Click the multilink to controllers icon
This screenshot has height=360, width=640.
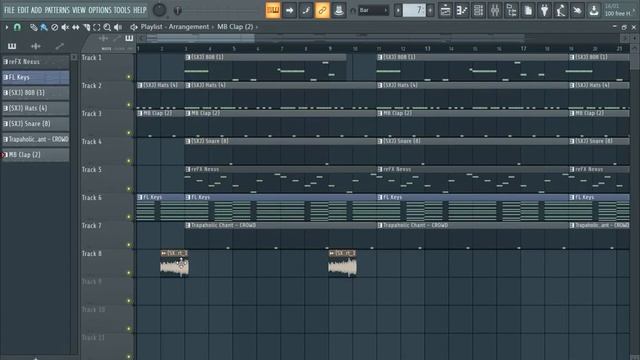pyautogui.click(x=338, y=10)
